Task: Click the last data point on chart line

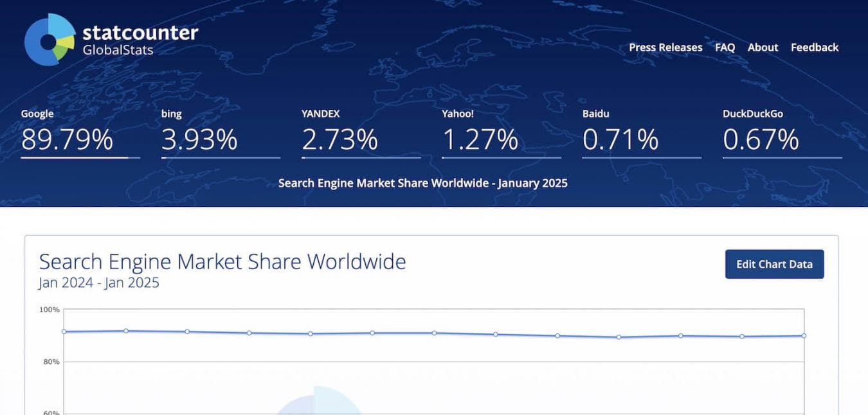Action: click(804, 335)
